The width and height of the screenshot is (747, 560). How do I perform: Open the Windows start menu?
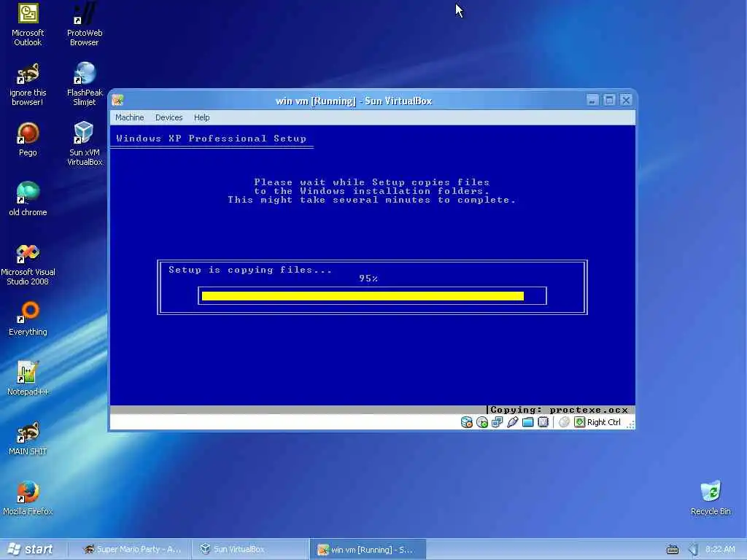(31, 549)
